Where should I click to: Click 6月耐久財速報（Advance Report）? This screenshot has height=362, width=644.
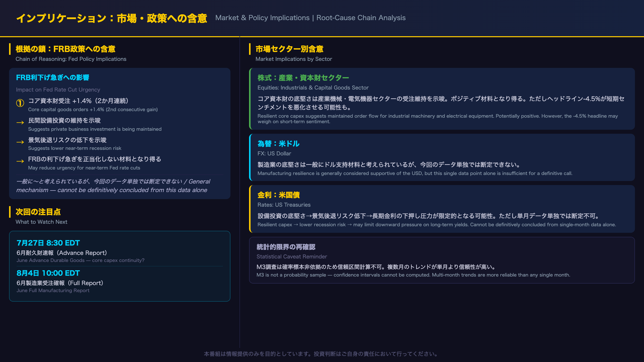tap(63, 253)
